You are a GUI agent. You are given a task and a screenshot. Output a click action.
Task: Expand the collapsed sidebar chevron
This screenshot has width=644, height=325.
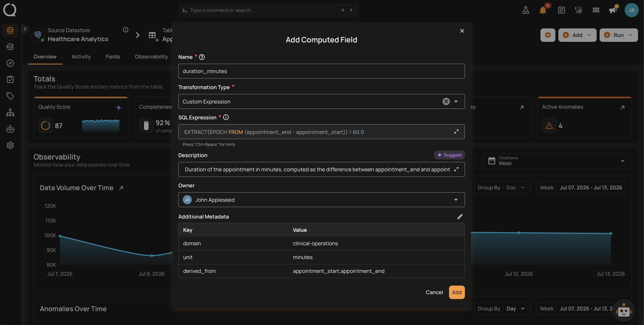(x=25, y=29)
